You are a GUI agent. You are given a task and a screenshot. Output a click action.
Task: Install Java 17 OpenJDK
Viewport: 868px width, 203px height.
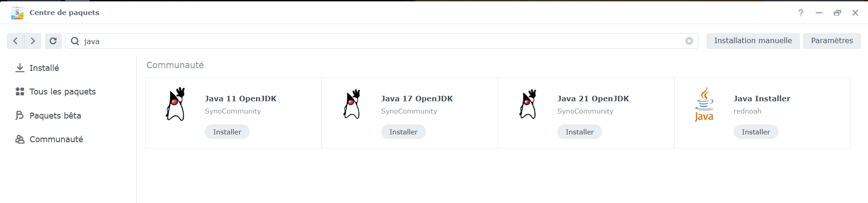(x=403, y=132)
